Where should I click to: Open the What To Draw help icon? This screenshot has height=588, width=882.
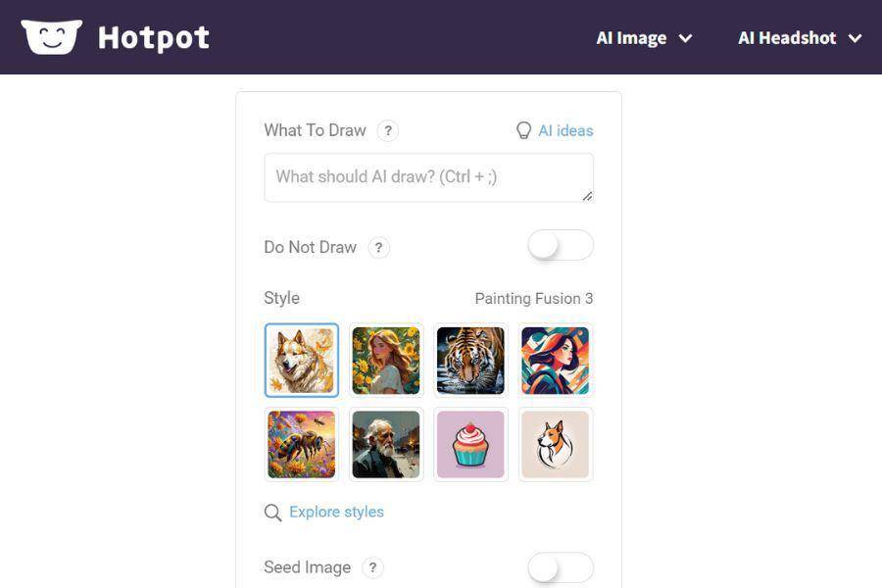(x=387, y=130)
